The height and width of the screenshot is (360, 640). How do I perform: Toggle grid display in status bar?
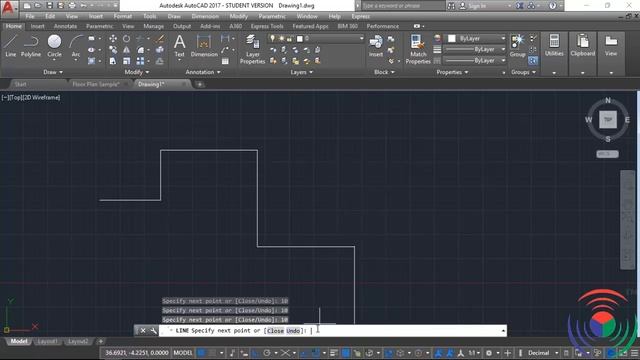[x=202, y=353]
